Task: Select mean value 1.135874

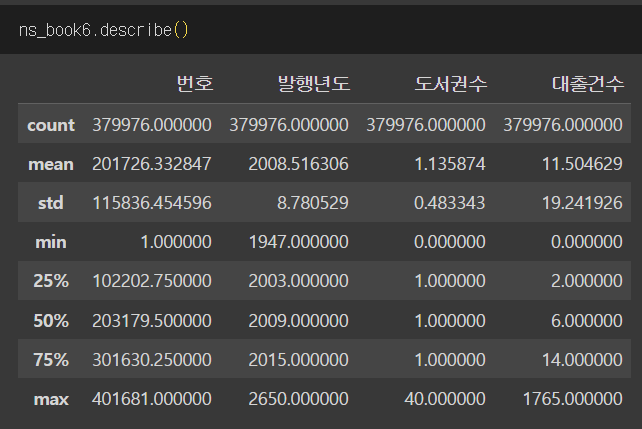Action: tap(450, 164)
